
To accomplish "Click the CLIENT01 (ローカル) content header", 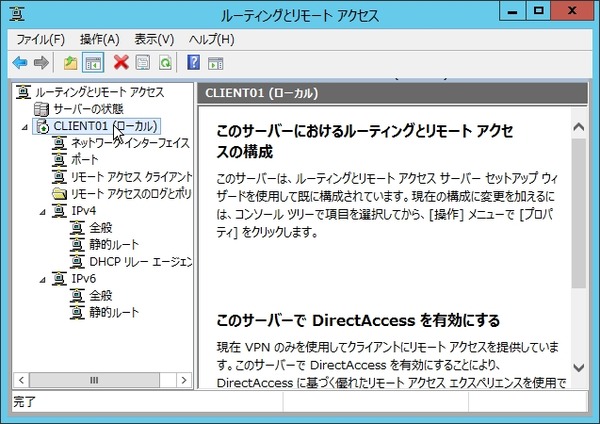I will [x=392, y=93].
